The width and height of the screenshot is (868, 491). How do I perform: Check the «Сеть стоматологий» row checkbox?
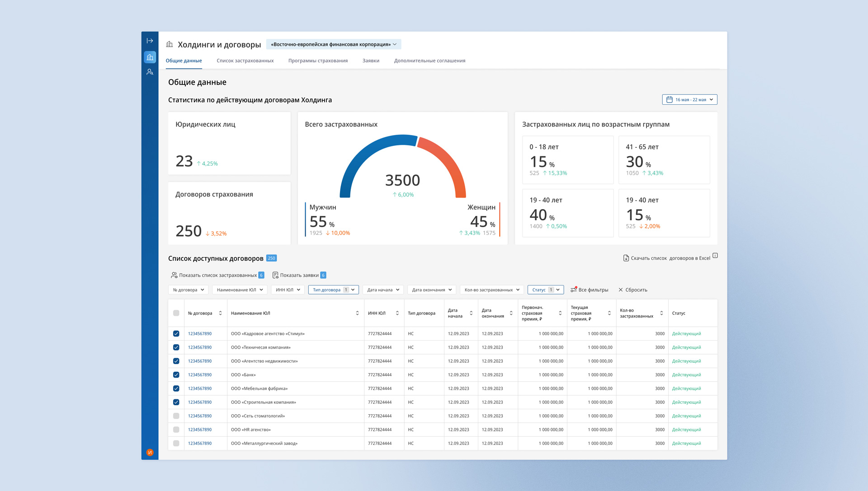point(176,416)
